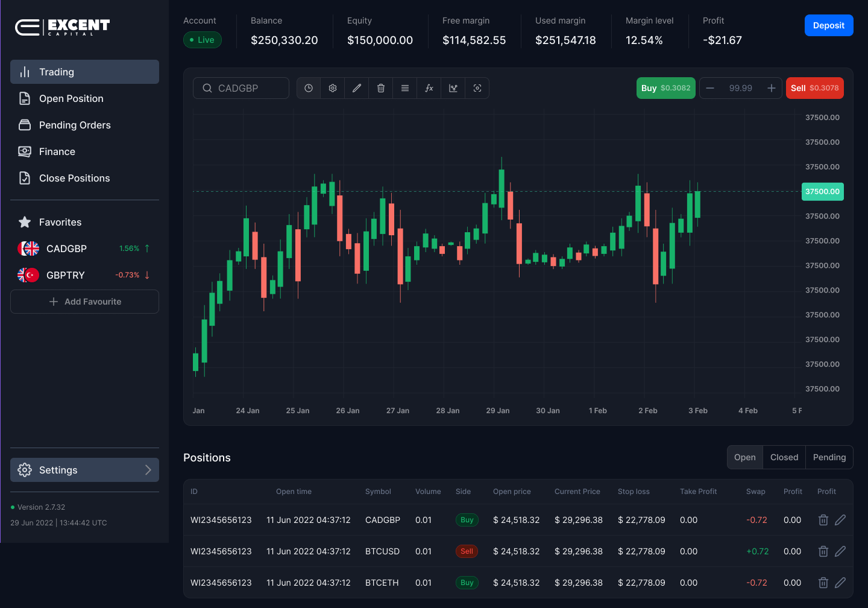Switch to the Closed positions tab
The height and width of the screenshot is (608, 868).
click(784, 457)
